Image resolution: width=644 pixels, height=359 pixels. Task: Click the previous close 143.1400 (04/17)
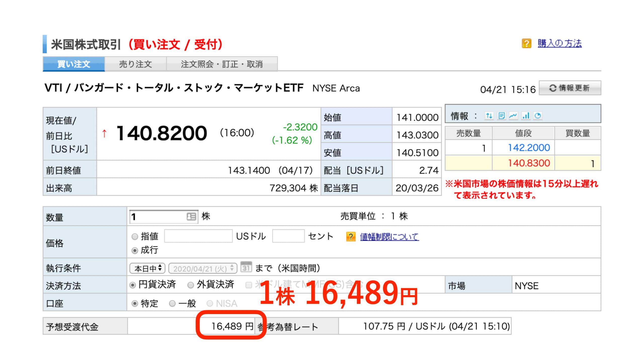click(x=270, y=170)
